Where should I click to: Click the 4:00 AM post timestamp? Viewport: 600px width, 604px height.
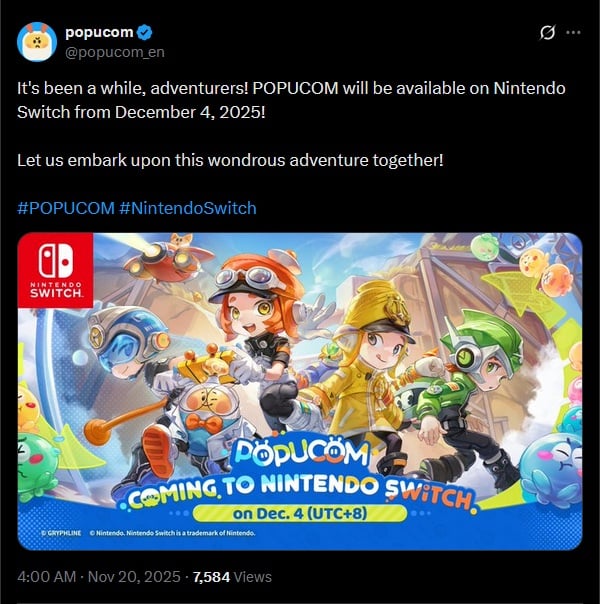click(x=46, y=577)
